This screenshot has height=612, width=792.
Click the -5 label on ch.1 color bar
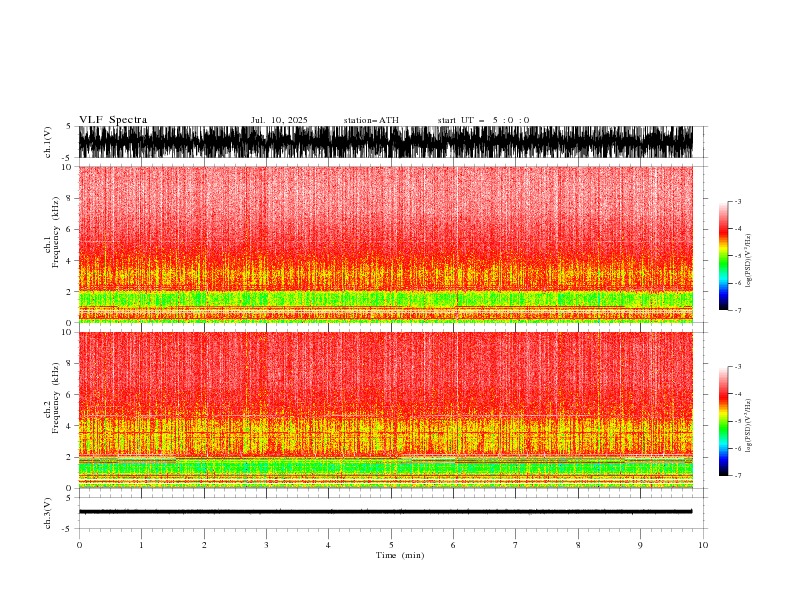click(738, 256)
